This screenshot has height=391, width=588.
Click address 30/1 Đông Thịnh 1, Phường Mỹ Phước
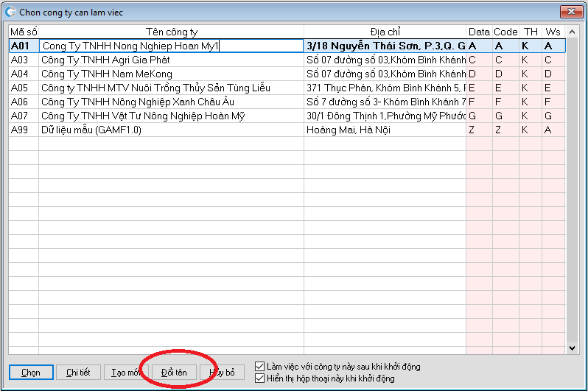385,116
